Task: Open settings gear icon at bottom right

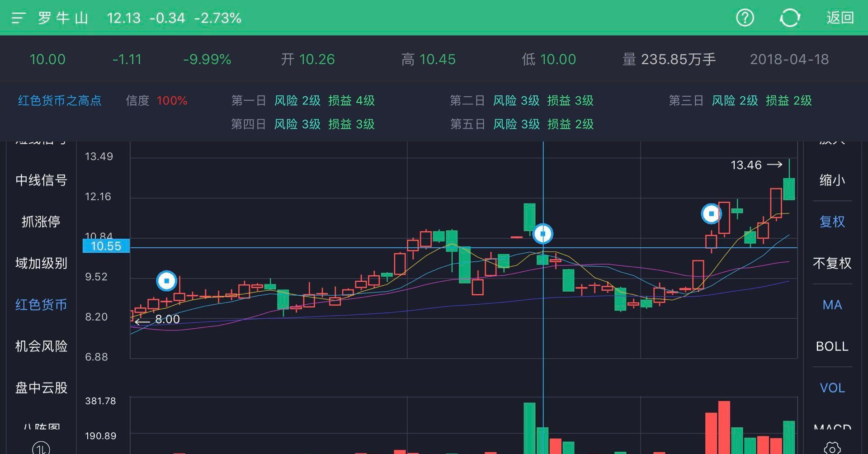Action: pos(832,449)
